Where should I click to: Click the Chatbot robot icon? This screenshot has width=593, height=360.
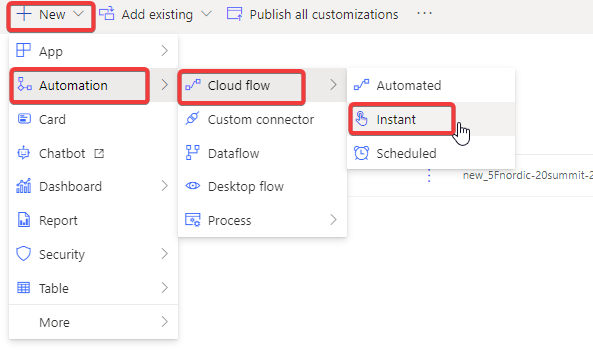tap(24, 153)
